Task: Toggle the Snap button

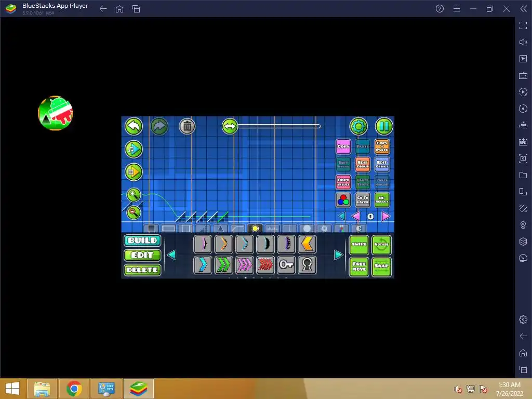Action: (382, 267)
